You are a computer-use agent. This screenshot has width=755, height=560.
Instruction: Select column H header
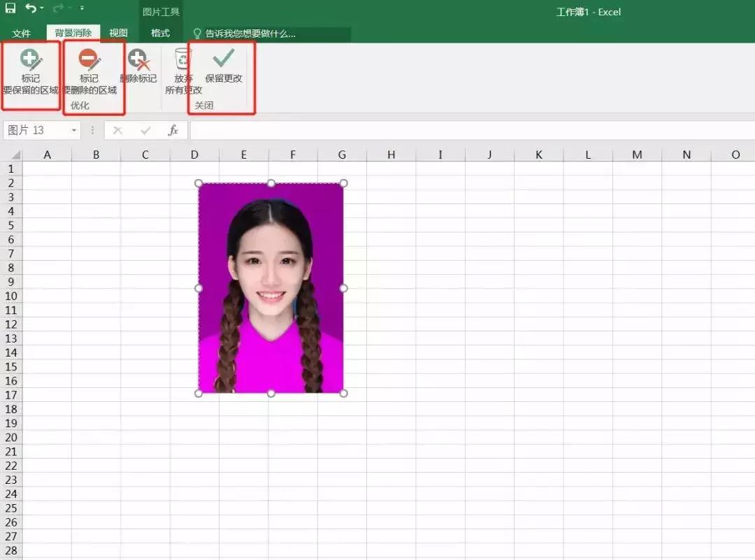point(391,155)
